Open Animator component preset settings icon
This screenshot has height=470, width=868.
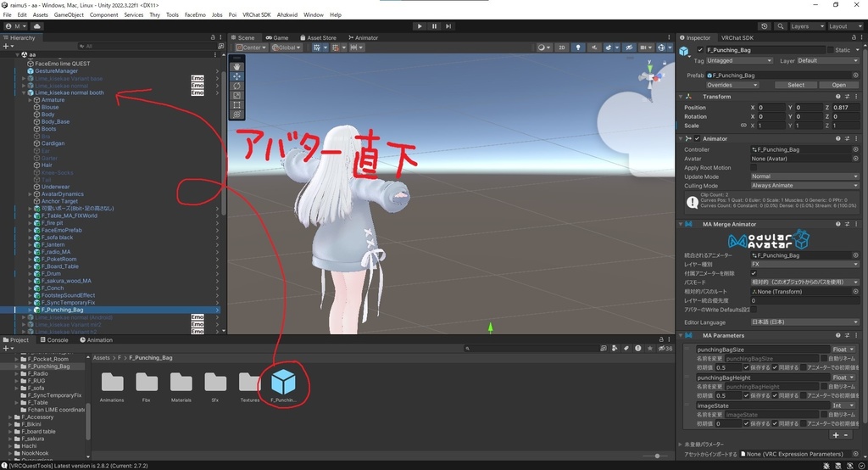coord(847,138)
